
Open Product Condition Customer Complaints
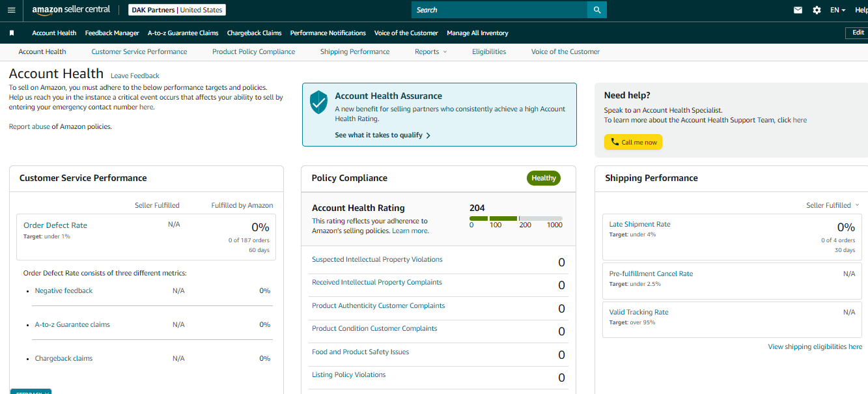[374, 328]
